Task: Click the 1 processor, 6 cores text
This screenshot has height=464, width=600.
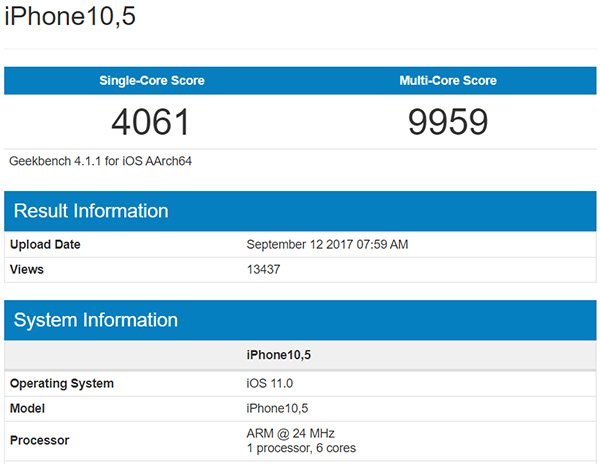Action: (301, 448)
